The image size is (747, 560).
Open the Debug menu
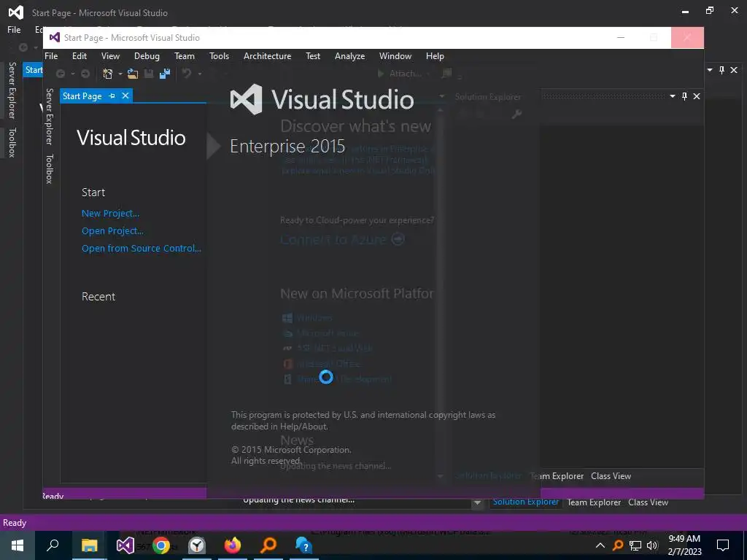147,56
